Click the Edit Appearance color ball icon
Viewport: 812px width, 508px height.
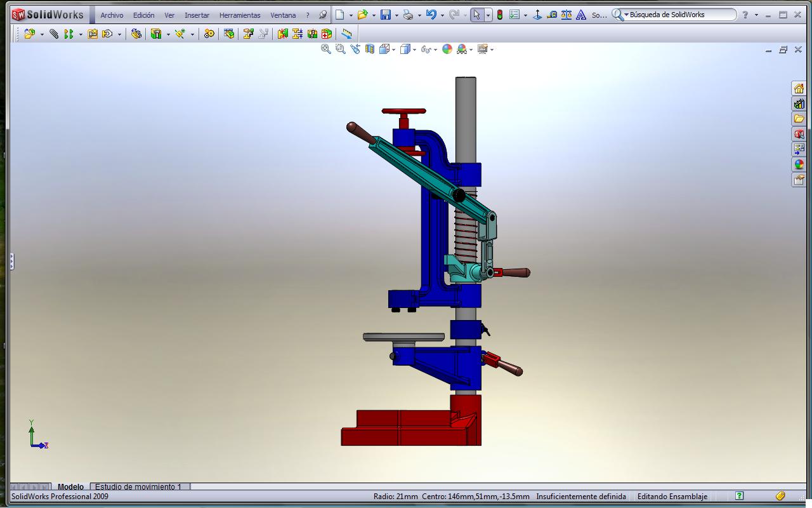click(x=447, y=49)
